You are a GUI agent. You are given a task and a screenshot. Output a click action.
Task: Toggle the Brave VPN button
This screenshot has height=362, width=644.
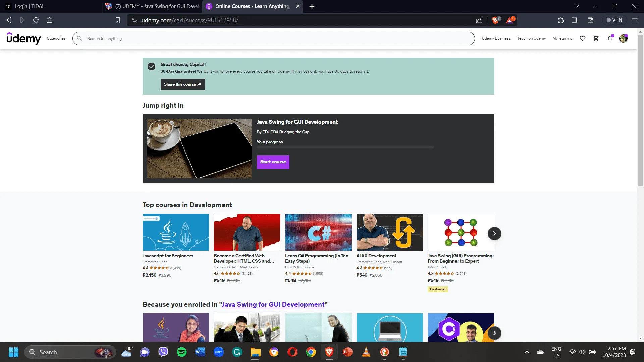pyautogui.click(x=614, y=20)
